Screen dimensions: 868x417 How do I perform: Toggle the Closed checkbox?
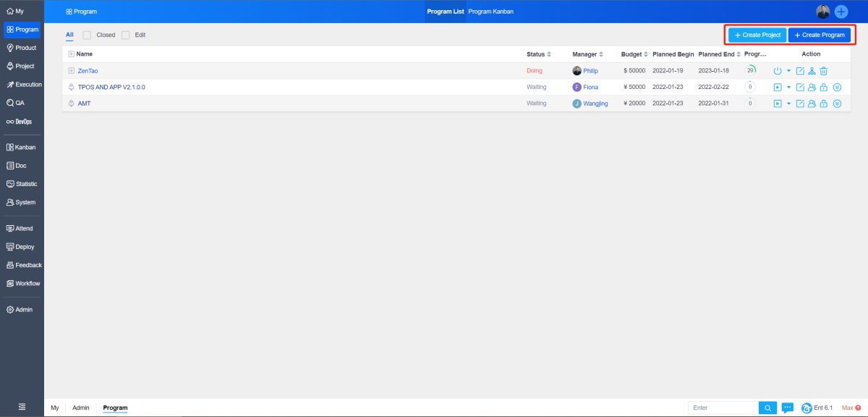tap(87, 35)
